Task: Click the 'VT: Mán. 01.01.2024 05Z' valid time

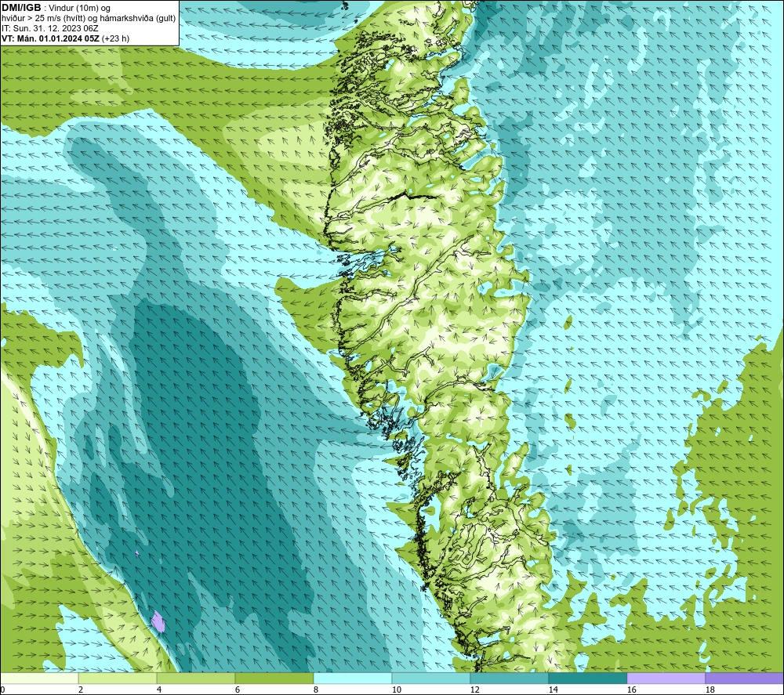Action: [50, 38]
